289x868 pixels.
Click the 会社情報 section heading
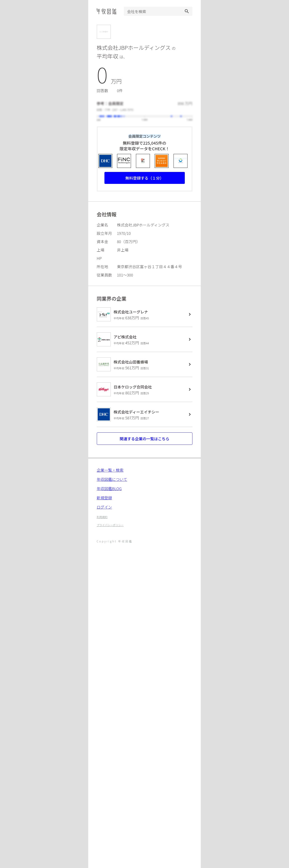click(x=107, y=214)
